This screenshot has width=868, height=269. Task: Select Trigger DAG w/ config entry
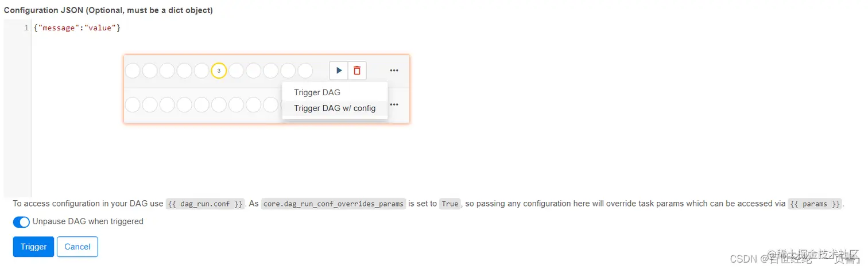point(335,108)
